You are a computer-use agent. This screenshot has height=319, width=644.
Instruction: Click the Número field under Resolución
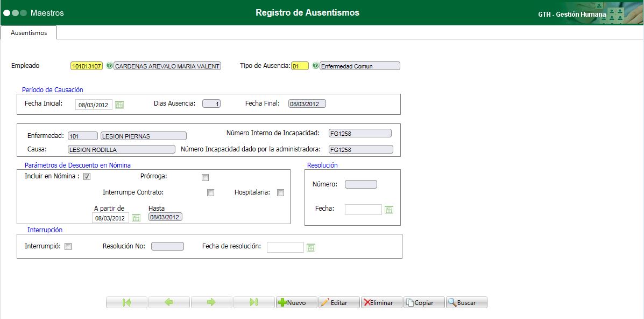[x=360, y=184]
